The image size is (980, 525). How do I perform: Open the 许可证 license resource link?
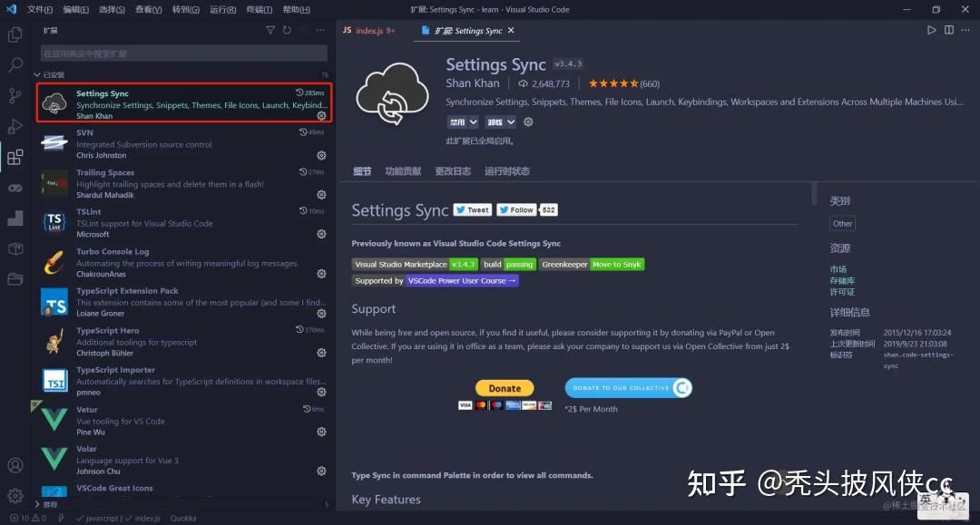842,292
